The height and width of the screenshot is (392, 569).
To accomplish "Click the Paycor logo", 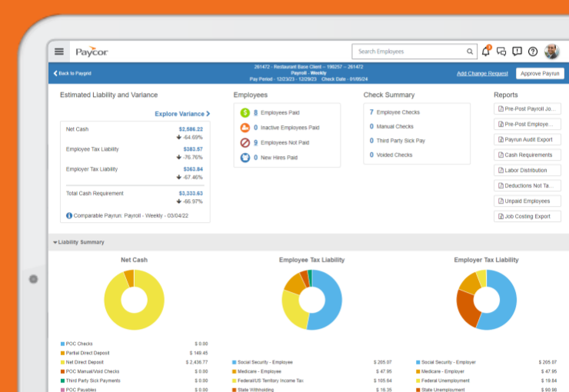I will click(92, 51).
